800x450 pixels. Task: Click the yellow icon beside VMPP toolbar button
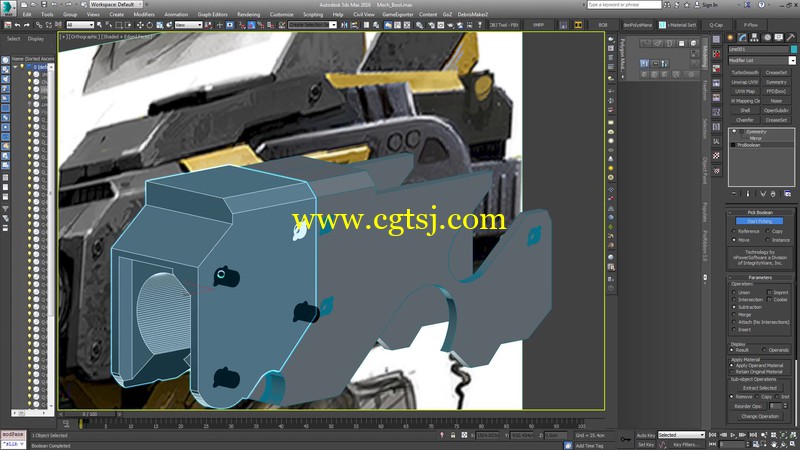click(x=578, y=24)
